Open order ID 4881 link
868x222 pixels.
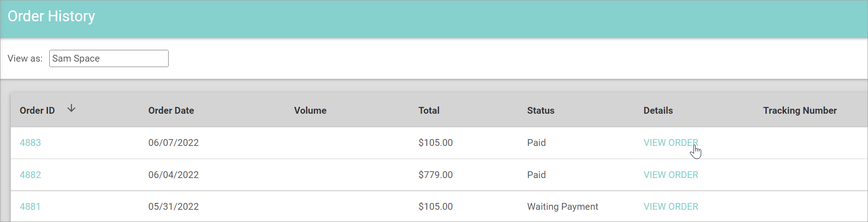(30, 207)
